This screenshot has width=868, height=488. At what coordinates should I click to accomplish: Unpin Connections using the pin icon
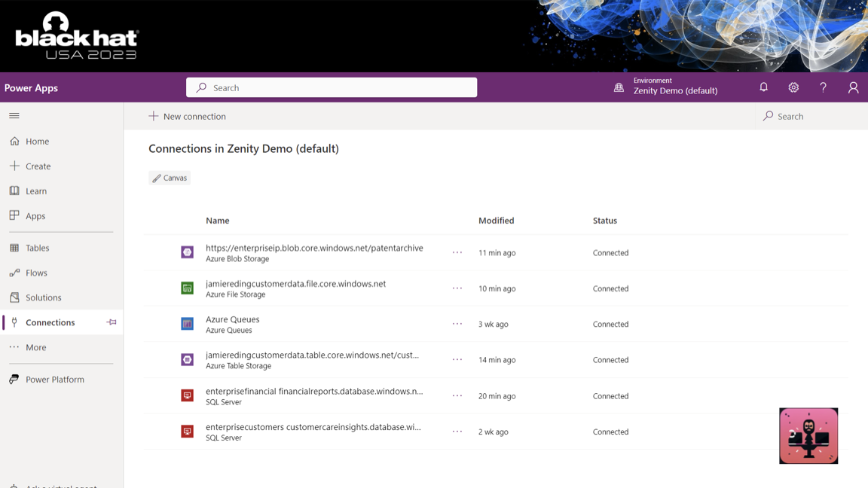[112, 322]
